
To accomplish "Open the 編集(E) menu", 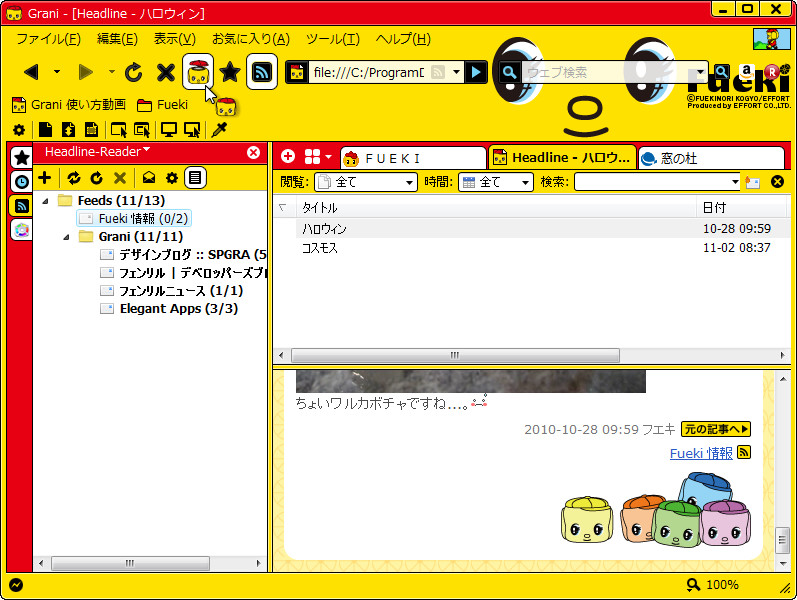I will pyautogui.click(x=117, y=39).
